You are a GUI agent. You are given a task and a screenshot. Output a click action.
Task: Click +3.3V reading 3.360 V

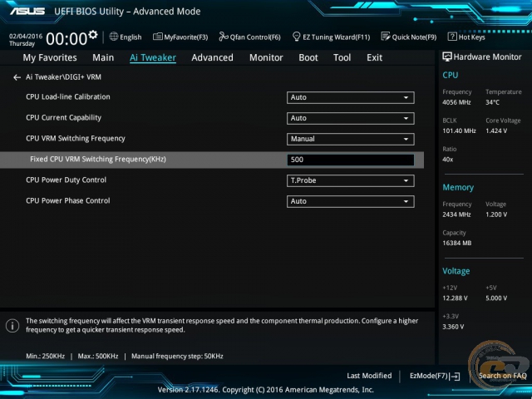[x=453, y=327]
